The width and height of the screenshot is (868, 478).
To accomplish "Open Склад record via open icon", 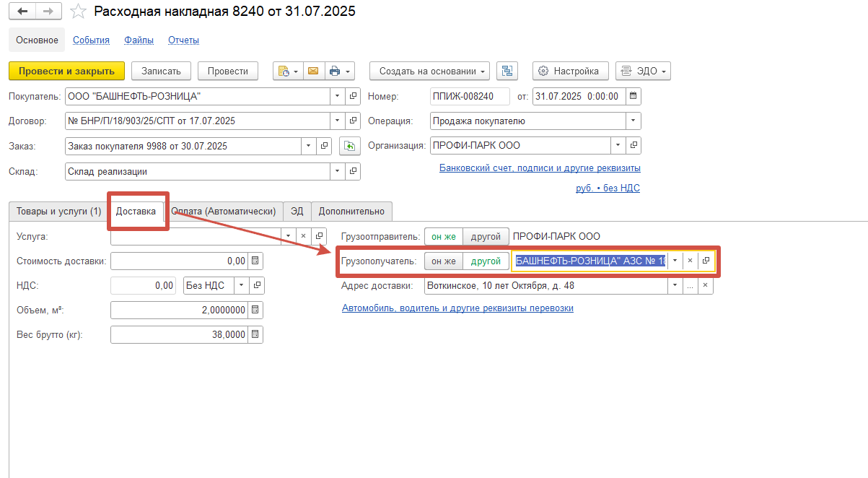I will pos(354,171).
